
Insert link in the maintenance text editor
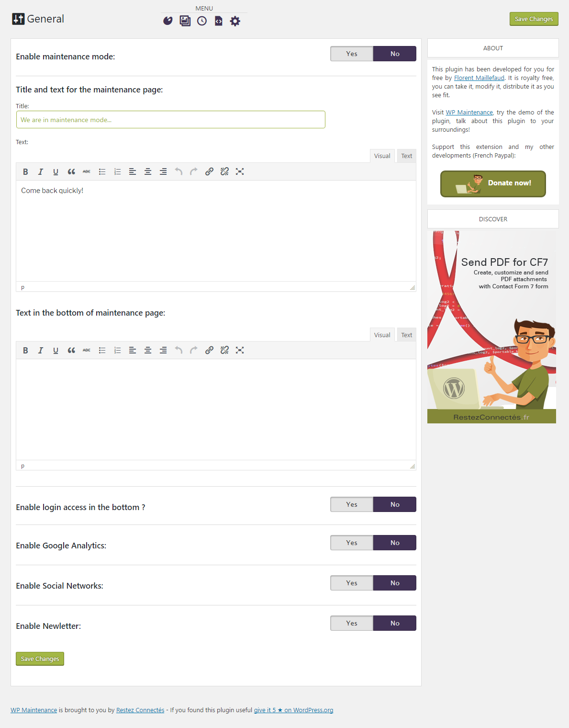point(209,171)
